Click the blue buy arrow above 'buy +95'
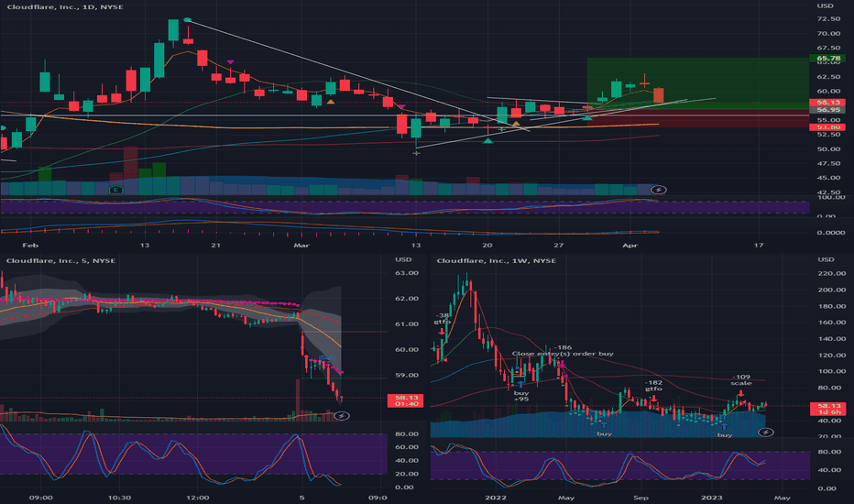 [520, 384]
